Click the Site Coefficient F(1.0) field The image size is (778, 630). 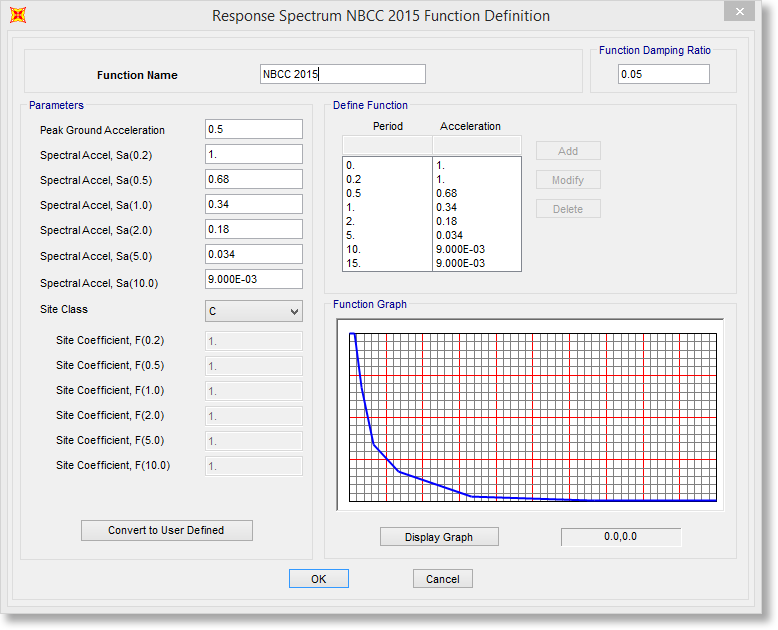[x=254, y=391]
